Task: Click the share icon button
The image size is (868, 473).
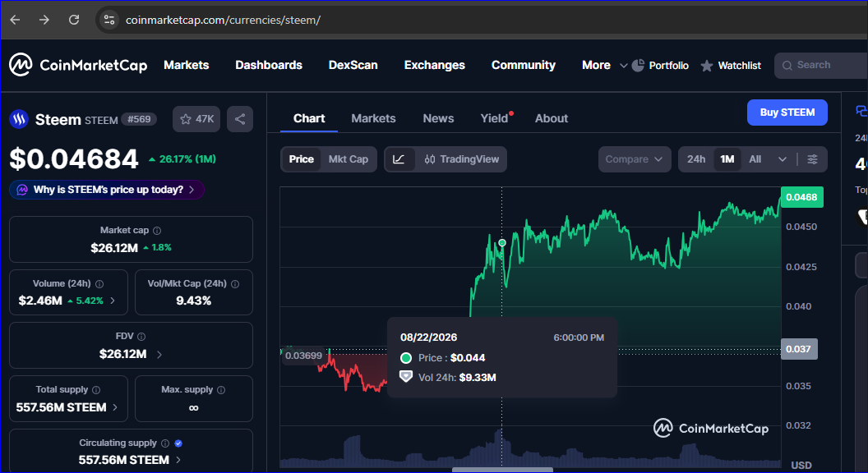Action: tap(240, 119)
